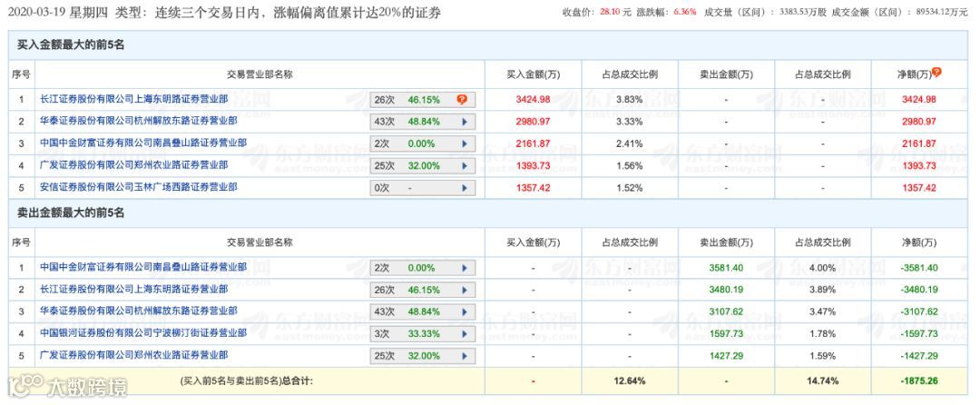The height and width of the screenshot is (405, 980).
Task: Click the total buy share 12.64%
Action: point(629,380)
